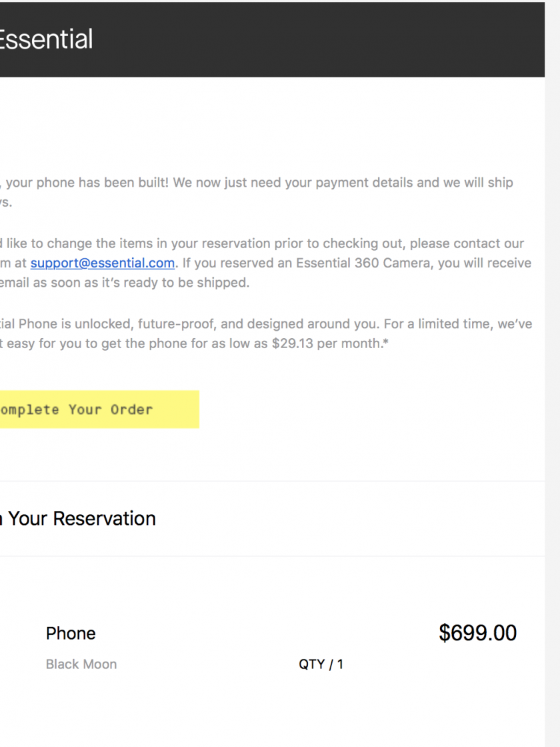Click the dark header bar right of the logo
560x747 pixels.
tap(320, 39)
